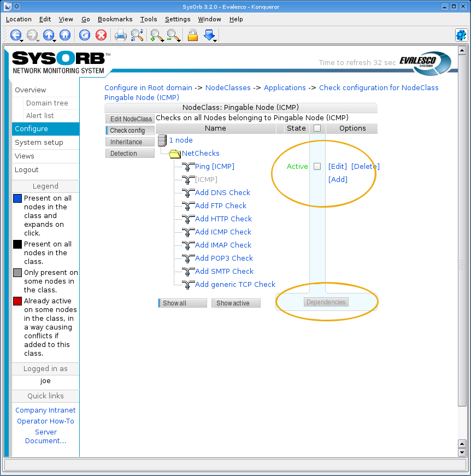The width and height of the screenshot is (471, 476).
Task: Open the Add POP3 Check link
Action: [224, 258]
